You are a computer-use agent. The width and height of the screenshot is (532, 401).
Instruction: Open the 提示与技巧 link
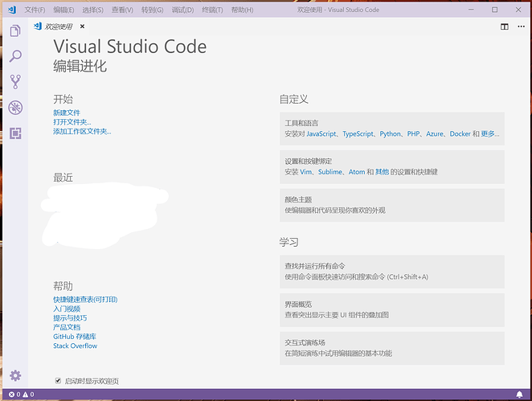pyautogui.click(x=70, y=318)
